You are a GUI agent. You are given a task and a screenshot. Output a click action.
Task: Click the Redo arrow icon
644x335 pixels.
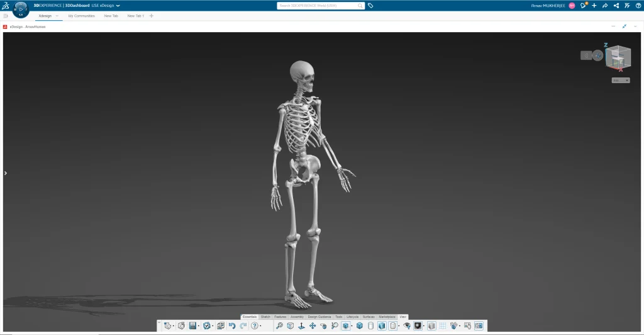pyautogui.click(x=243, y=326)
